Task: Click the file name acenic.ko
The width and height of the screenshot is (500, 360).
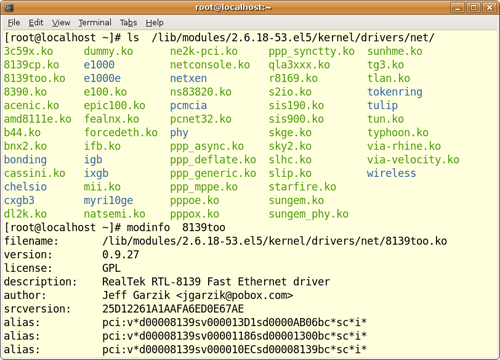Action: click(x=31, y=106)
